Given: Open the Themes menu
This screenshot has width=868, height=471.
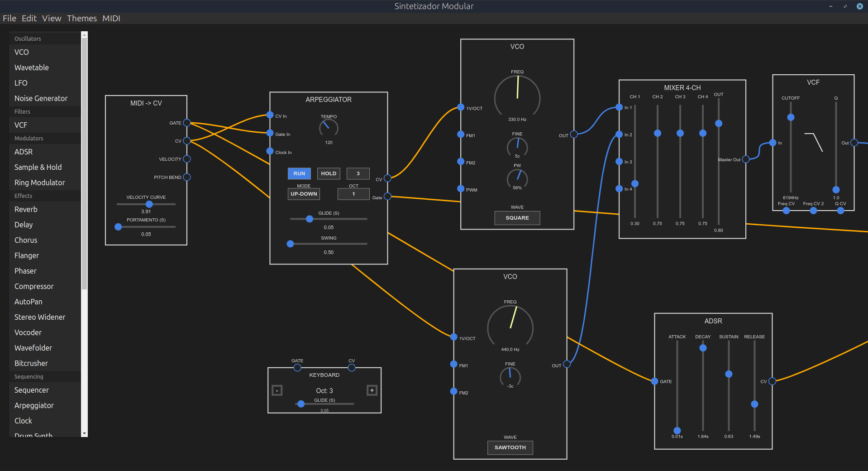Looking at the screenshot, I should click(82, 18).
